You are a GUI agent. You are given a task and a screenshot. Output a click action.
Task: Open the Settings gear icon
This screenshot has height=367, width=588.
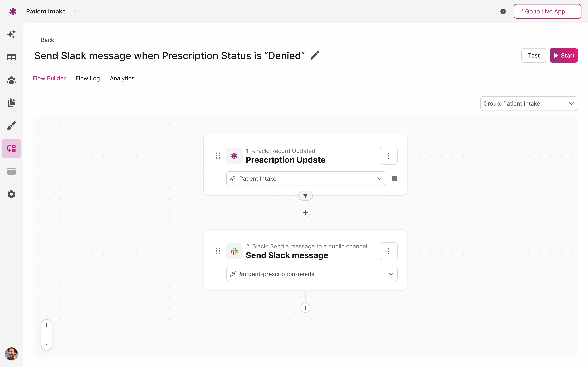11,194
